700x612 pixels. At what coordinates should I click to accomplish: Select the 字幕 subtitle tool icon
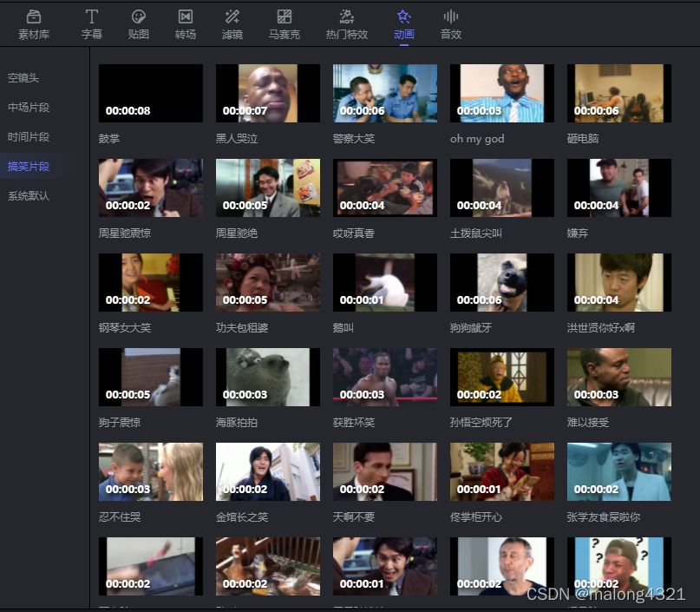pyautogui.click(x=92, y=17)
